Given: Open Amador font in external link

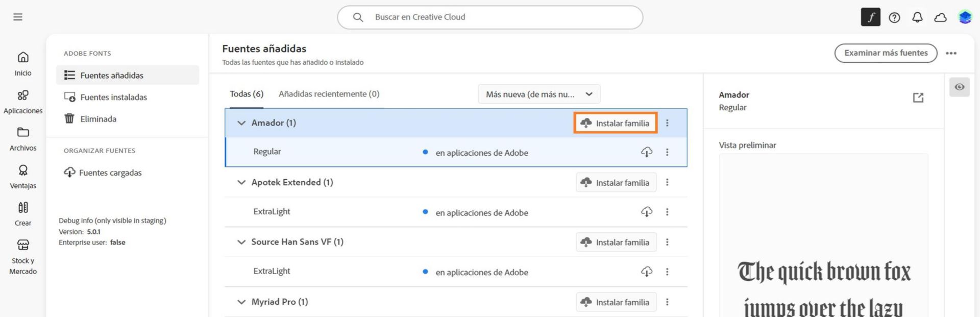Looking at the screenshot, I should 918,97.
